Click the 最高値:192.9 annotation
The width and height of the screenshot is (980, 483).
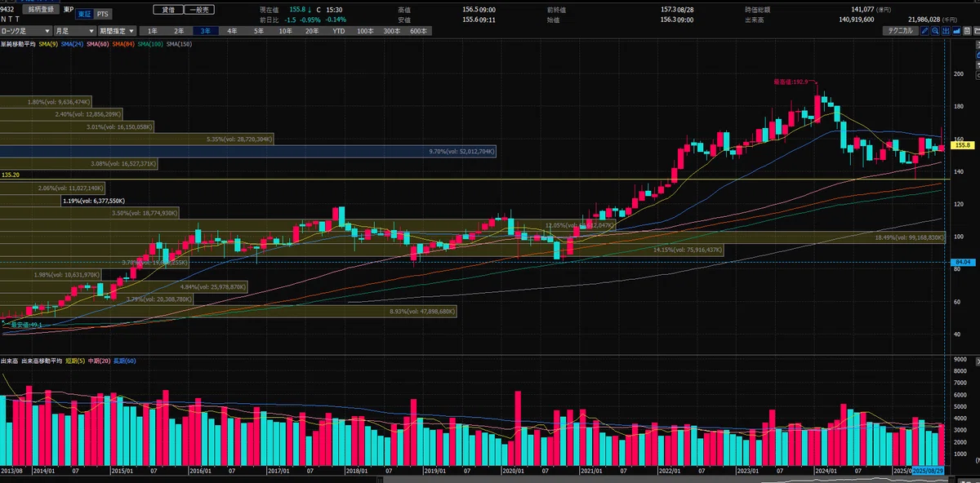790,82
